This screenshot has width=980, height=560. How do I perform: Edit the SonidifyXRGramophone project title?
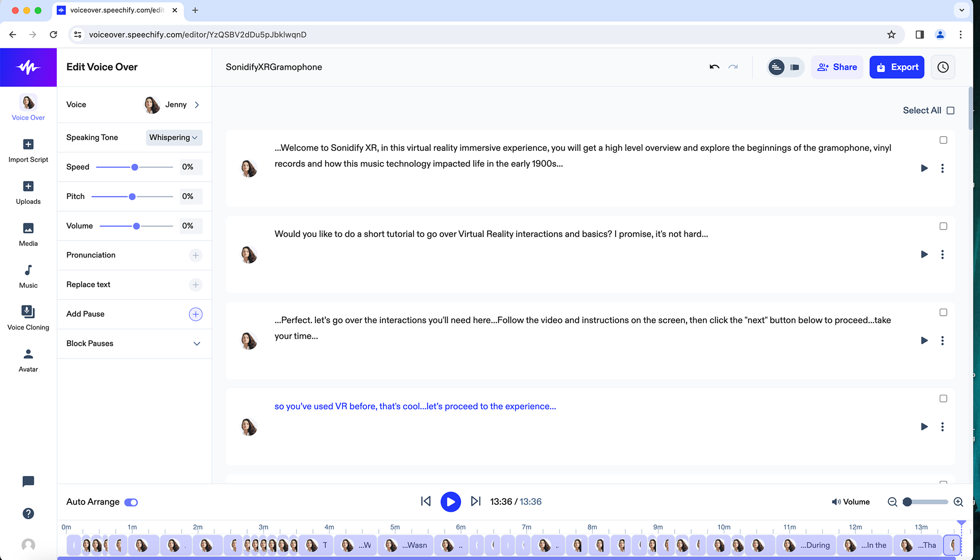(x=274, y=67)
